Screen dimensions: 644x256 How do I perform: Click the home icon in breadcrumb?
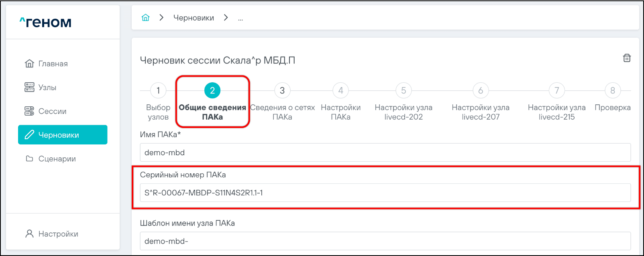click(145, 18)
